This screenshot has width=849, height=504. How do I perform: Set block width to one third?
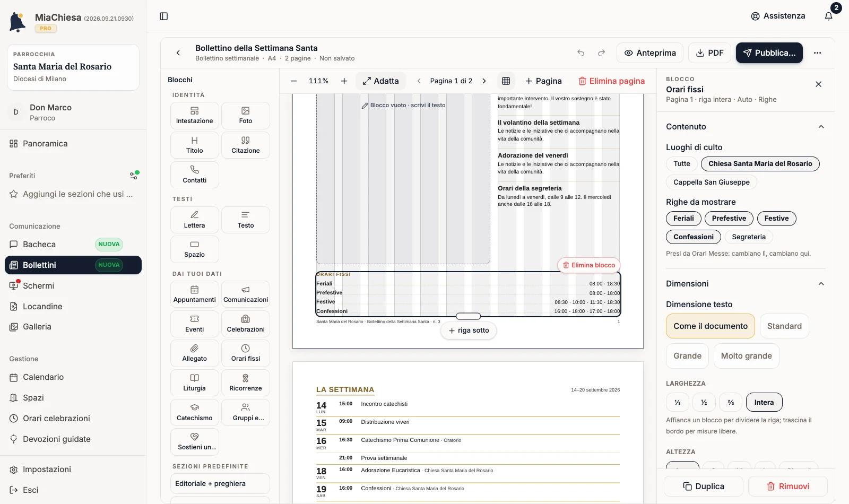(678, 403)
